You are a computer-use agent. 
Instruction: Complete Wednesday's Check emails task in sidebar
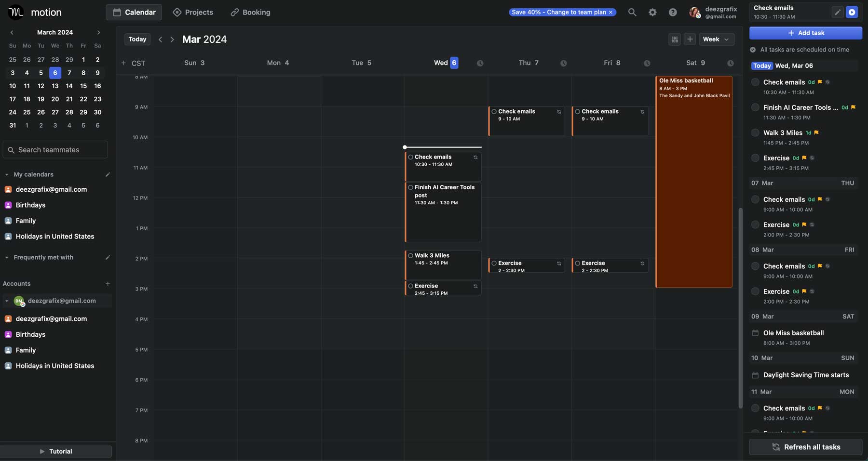[755, 82]
